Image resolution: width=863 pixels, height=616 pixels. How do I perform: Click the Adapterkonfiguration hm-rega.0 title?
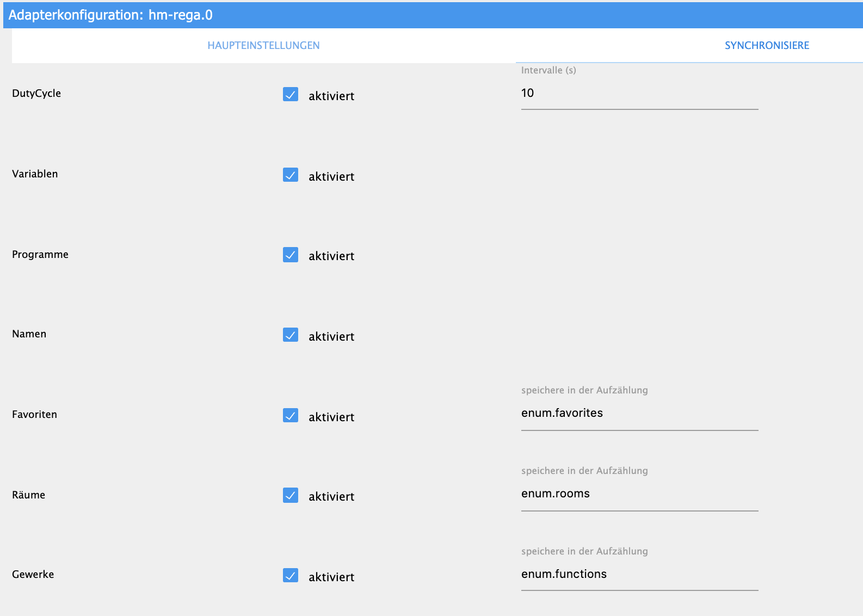pyautogui.click(x=110, y=15)
